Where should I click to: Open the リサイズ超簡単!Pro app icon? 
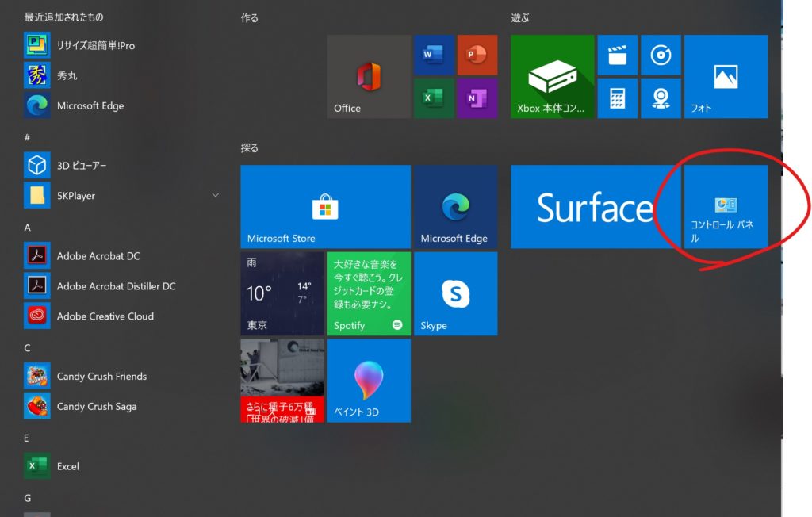36,45
